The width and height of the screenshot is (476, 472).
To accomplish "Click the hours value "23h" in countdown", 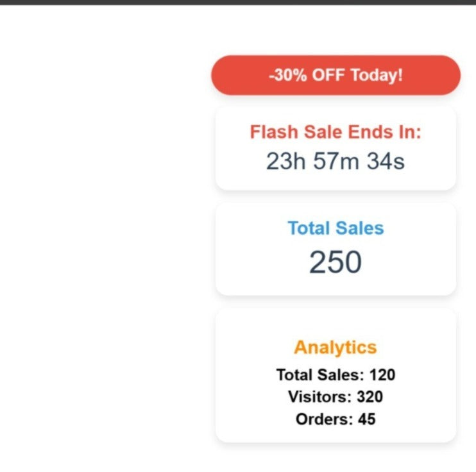I will [286, 162].
